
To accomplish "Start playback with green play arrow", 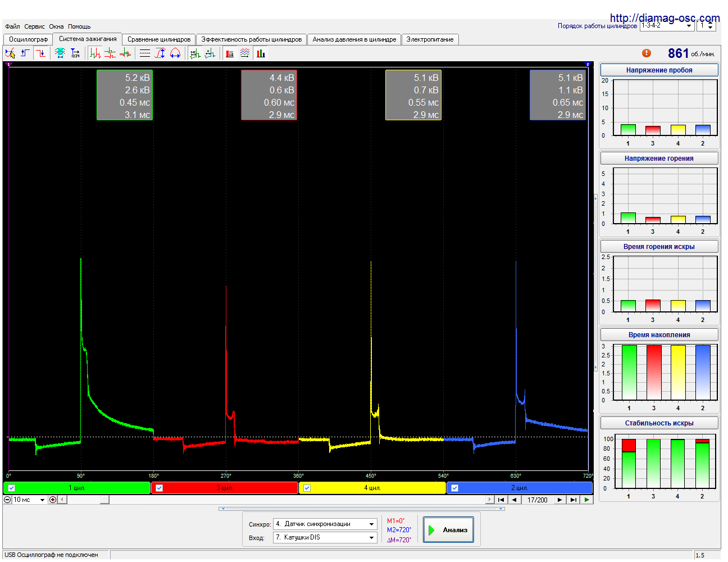I will pos(587,500).
